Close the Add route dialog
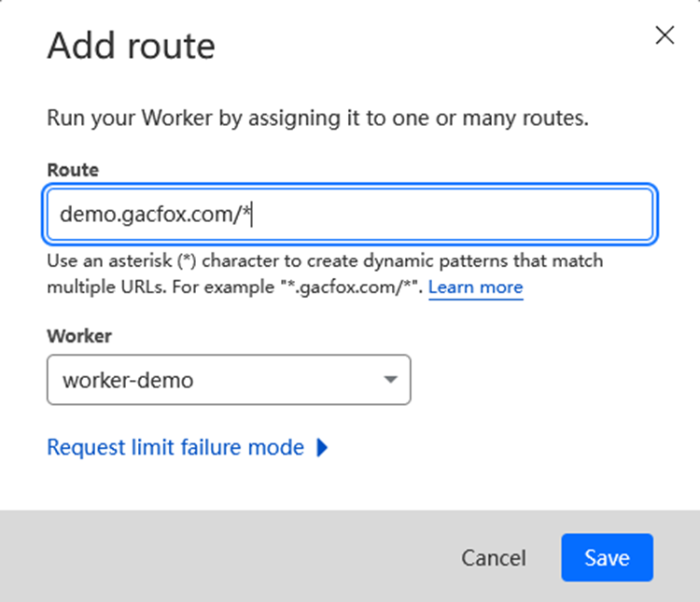Viewport: 700px width, 602px height. pos(665,36)
